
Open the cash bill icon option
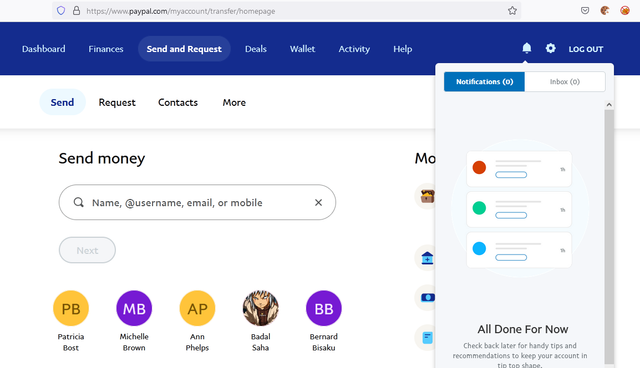[x=427, y=297]
